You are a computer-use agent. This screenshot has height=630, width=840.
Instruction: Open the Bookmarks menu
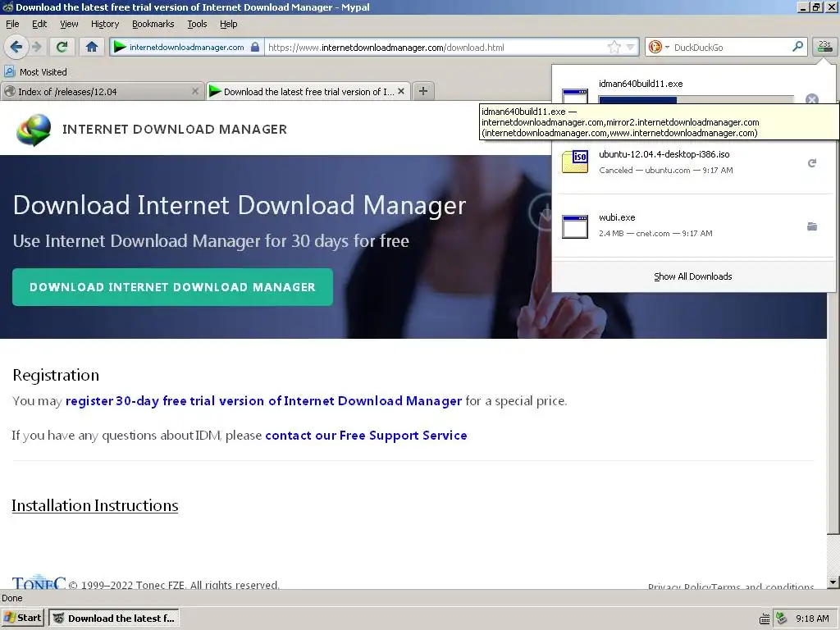pyautogui.click(x=153, y=24)
